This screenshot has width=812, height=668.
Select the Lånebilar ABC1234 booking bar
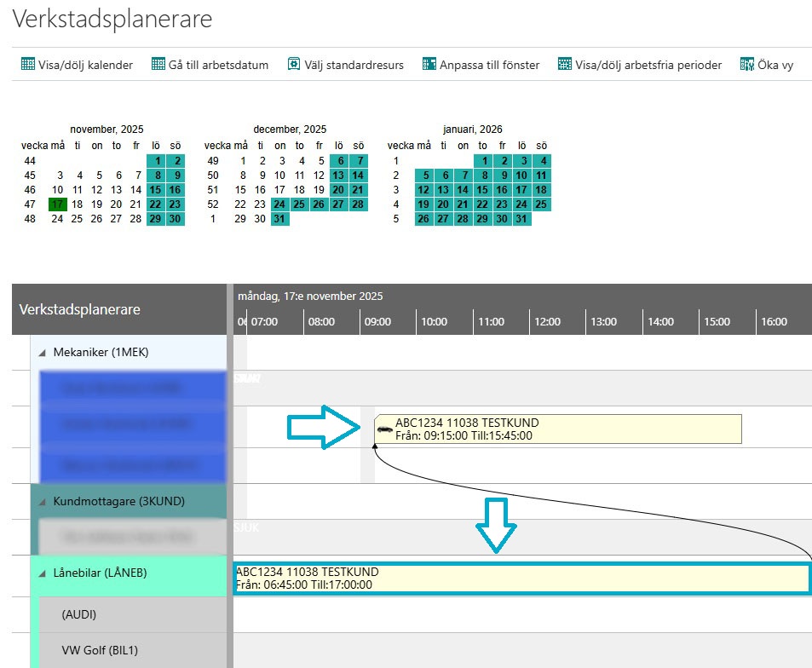521,578
